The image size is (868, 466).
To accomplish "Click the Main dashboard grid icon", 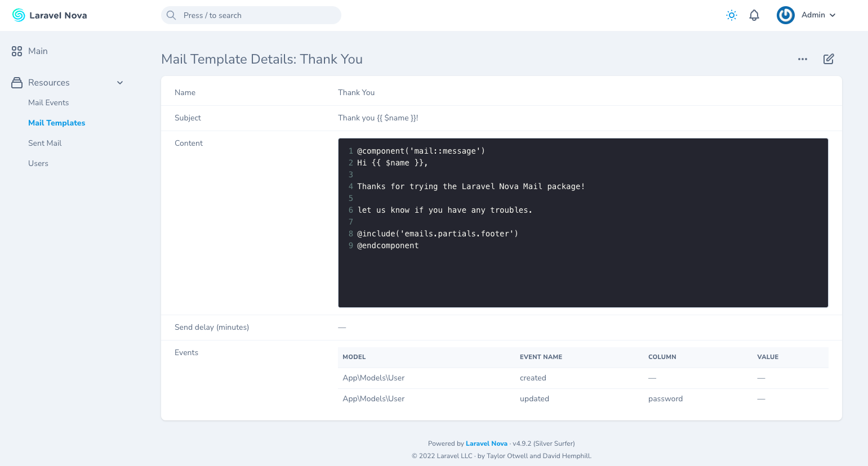I will (17, 51).
